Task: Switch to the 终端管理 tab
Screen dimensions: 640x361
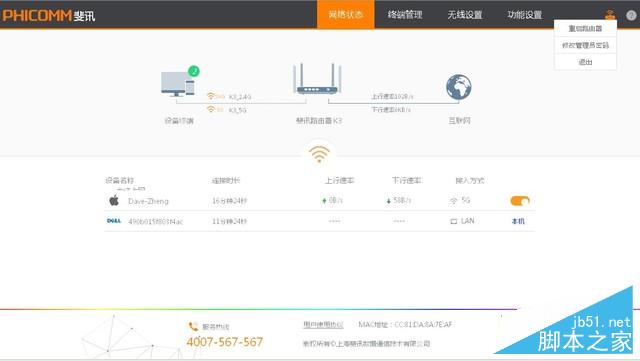Action: point(405,15)
